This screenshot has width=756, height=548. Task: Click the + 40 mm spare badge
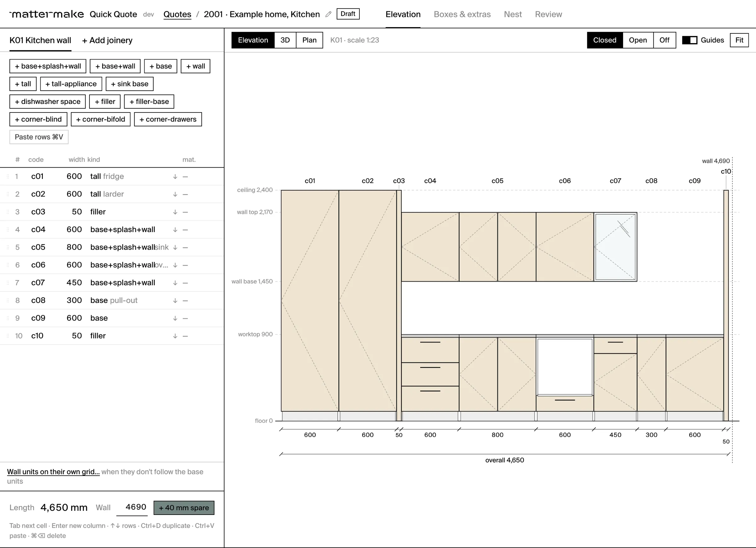pyautogui.click(x=184, y=508)
